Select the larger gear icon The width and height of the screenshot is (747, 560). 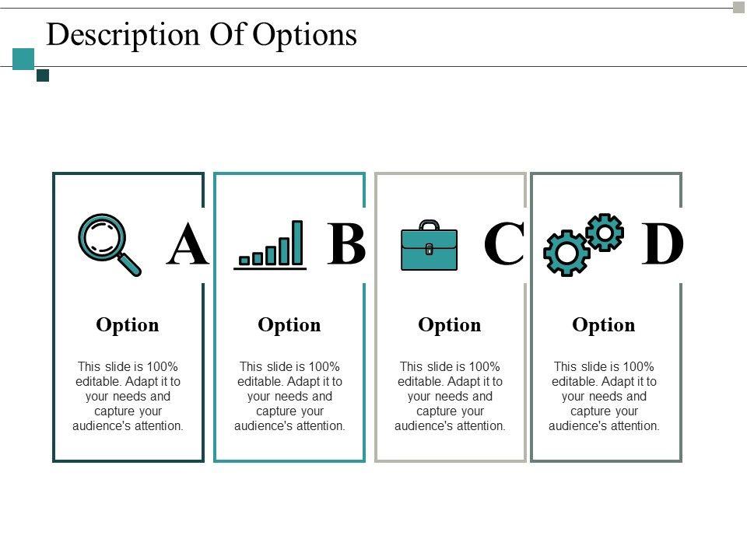click(x=566, y=253)
